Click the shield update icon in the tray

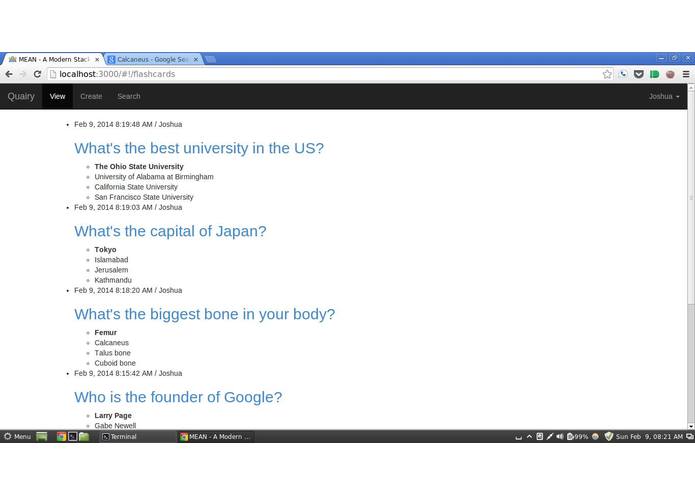tap(609, 436)
